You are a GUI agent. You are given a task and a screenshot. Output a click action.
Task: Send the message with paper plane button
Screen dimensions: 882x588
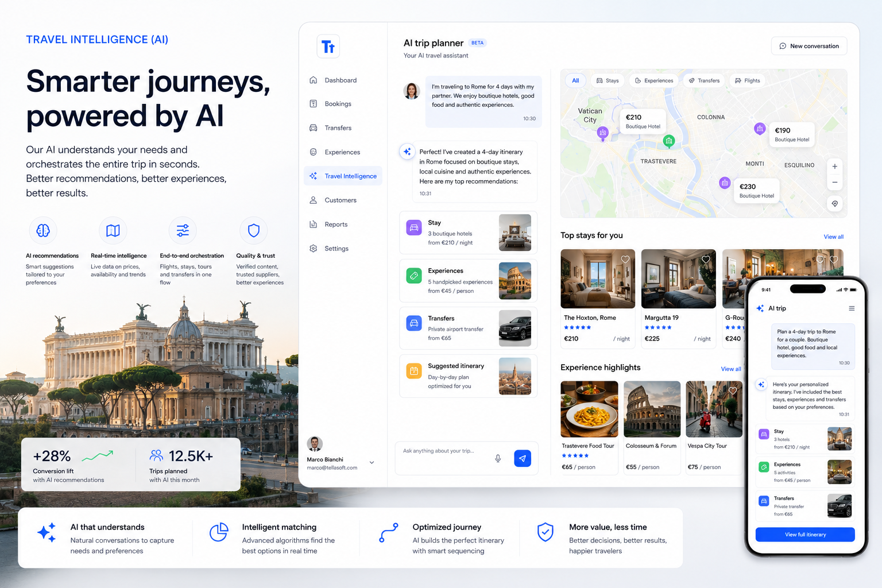[x=523, y=458]
